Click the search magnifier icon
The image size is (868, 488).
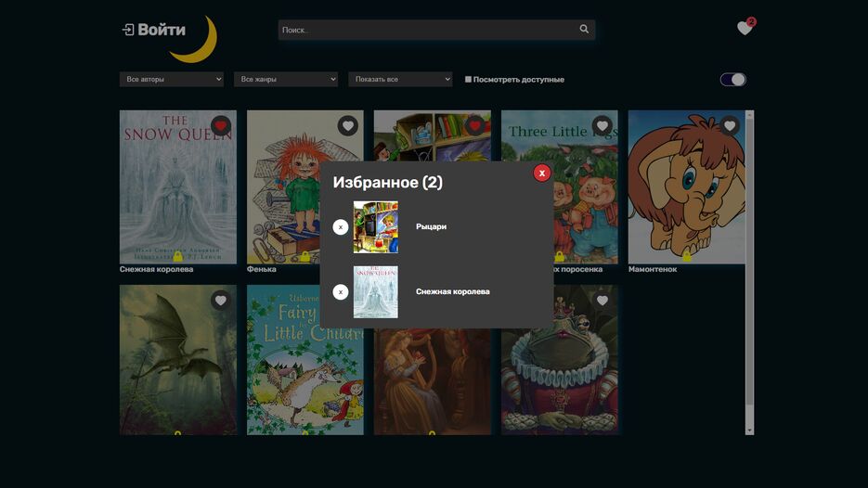coord(584,29)
